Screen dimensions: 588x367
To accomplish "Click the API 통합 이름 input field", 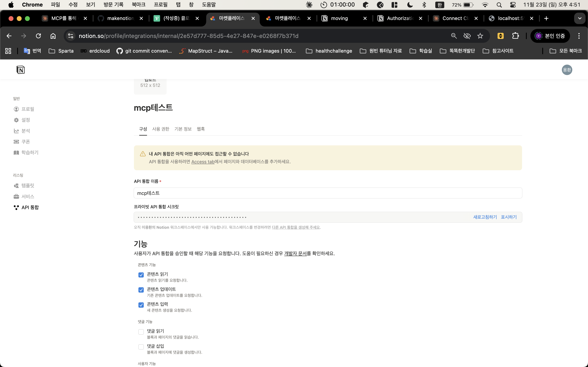I will click(327, 193).
